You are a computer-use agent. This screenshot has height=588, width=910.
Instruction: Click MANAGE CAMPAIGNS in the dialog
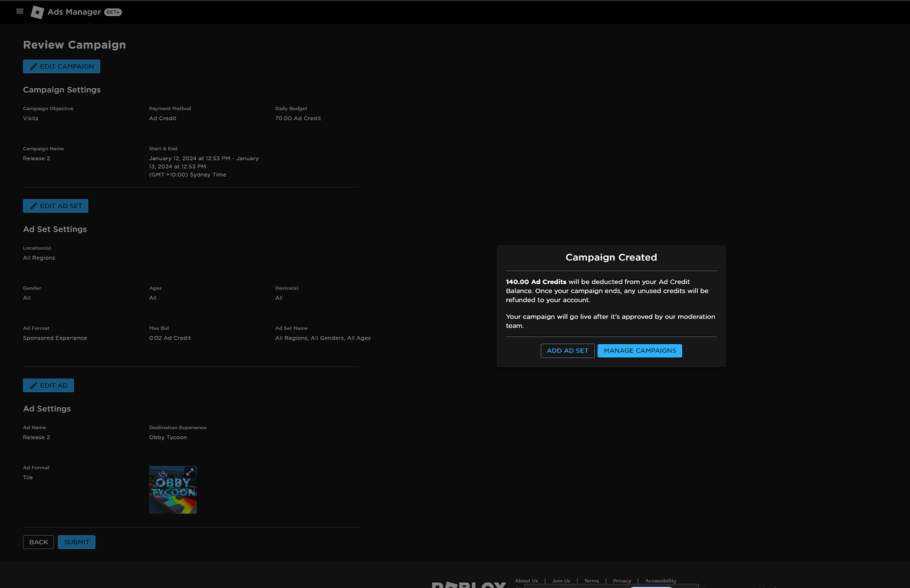point(639,350)
